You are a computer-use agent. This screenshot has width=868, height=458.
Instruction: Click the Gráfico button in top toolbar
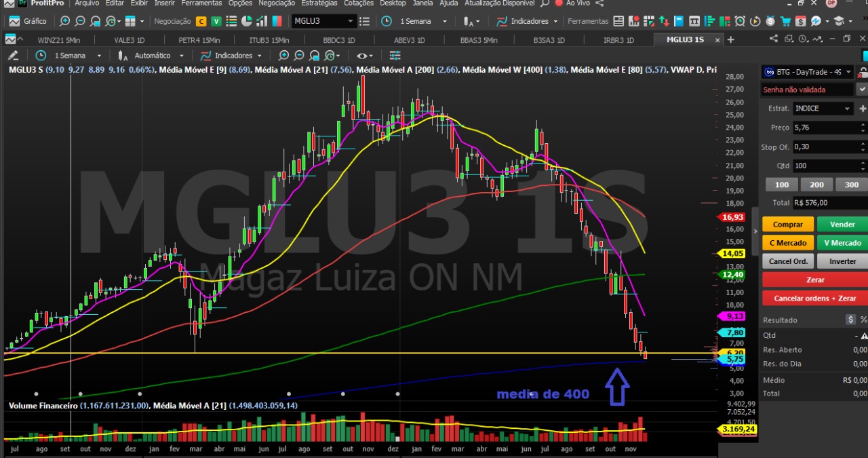[28, 21]
